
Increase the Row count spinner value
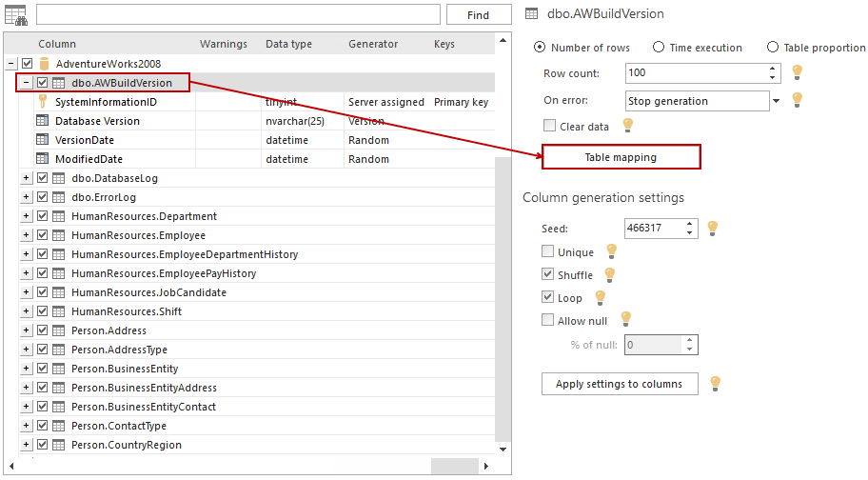tap(772, 69)
